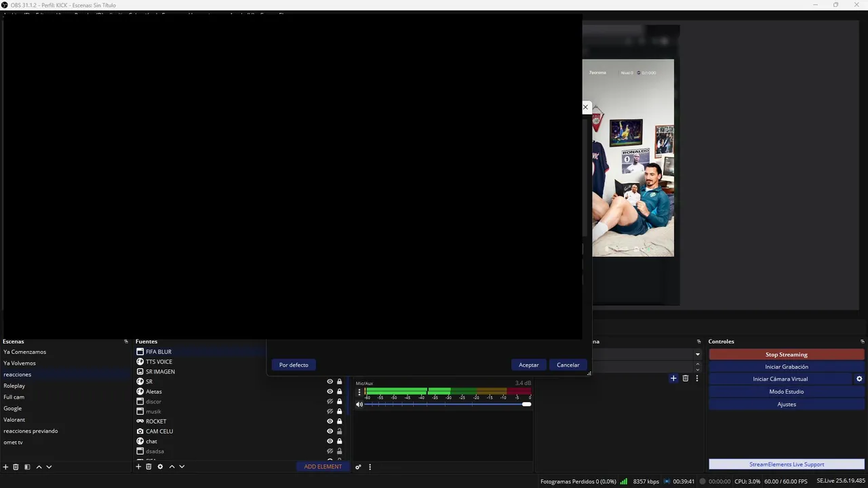Hide the CAM CELU source

[x=330, y=431]
